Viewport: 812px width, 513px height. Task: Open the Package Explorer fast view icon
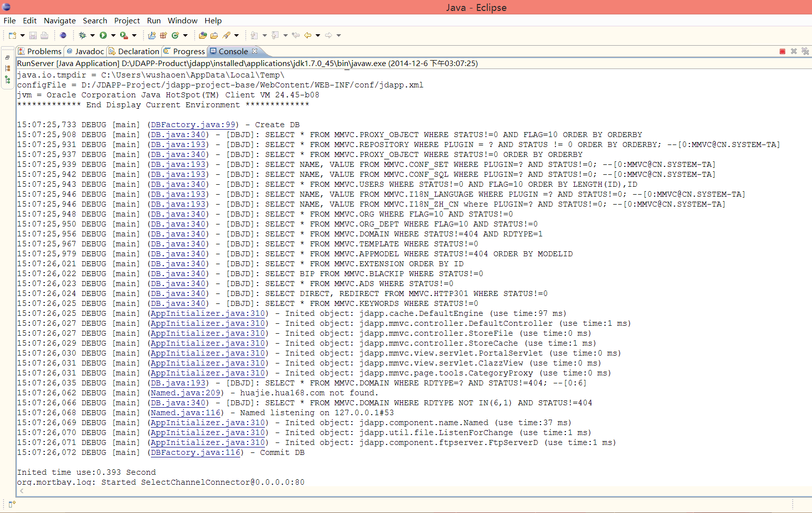pyautogui.click(x=7, y=69)
